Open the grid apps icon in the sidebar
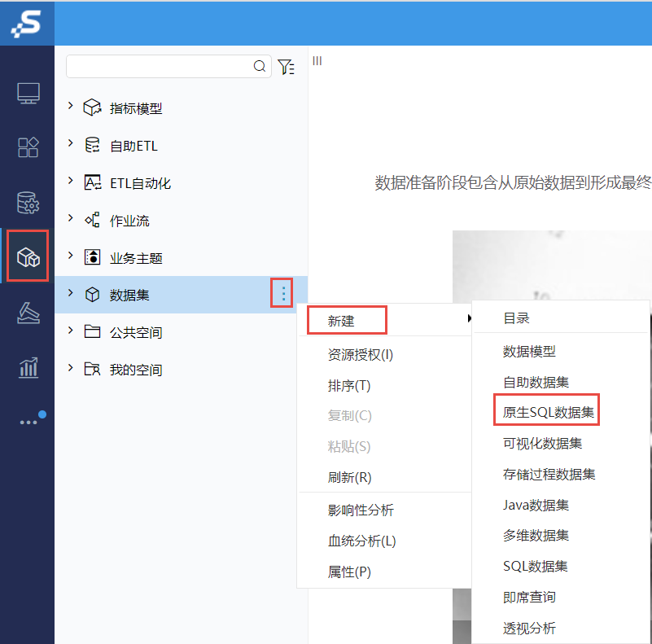 tap(28, 147)
